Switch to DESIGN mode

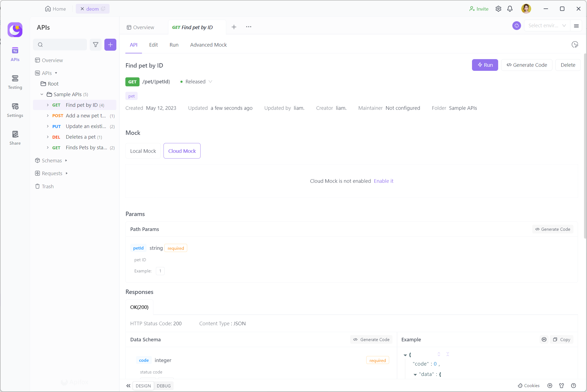[x=143, y=386]
